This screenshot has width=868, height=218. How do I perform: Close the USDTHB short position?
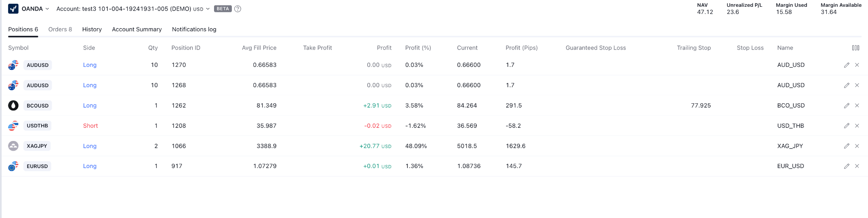click(x=857, y=126)
